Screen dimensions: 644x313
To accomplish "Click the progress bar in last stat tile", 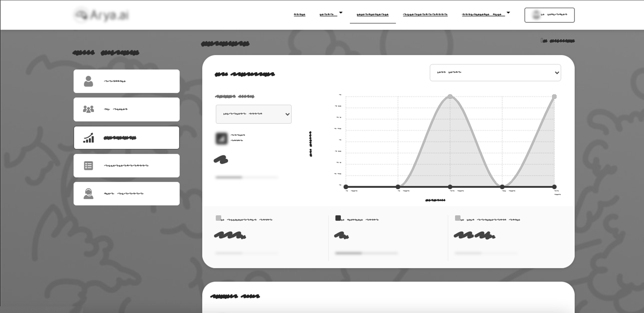I will [x=486, y=253].
